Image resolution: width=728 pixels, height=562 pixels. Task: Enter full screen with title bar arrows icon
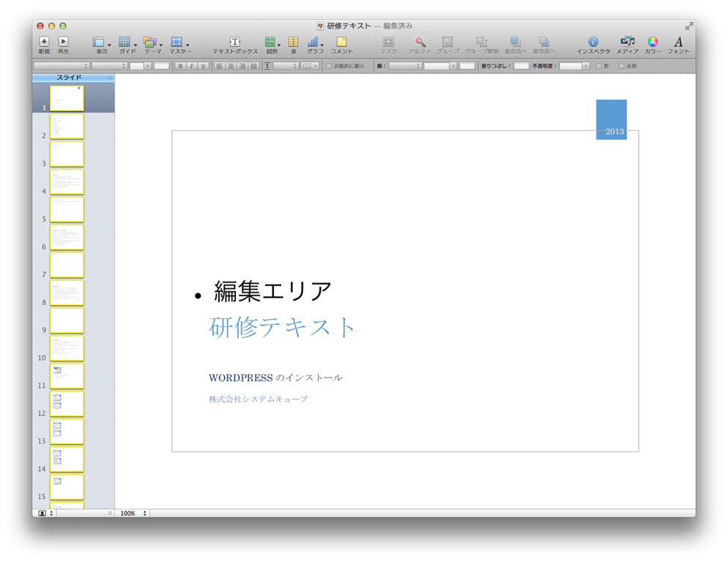[x=689, y=26]
